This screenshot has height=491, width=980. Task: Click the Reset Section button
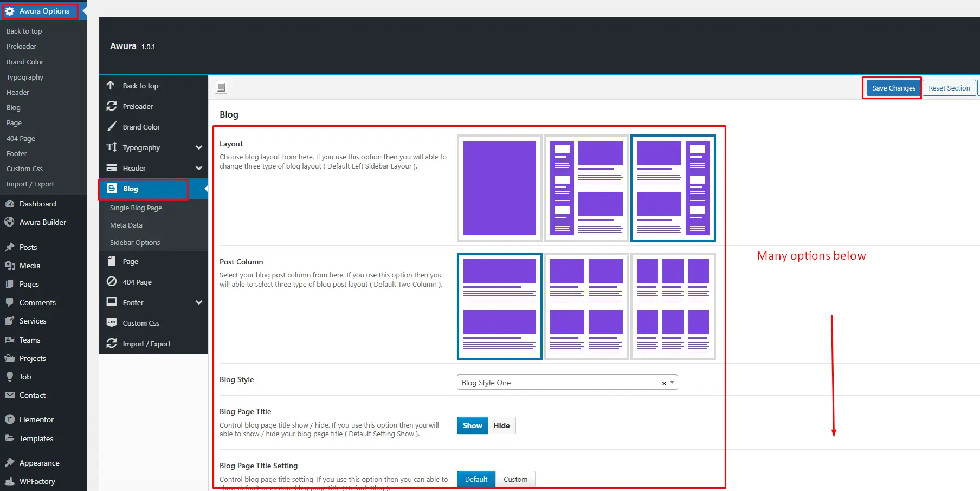point(949,88)
